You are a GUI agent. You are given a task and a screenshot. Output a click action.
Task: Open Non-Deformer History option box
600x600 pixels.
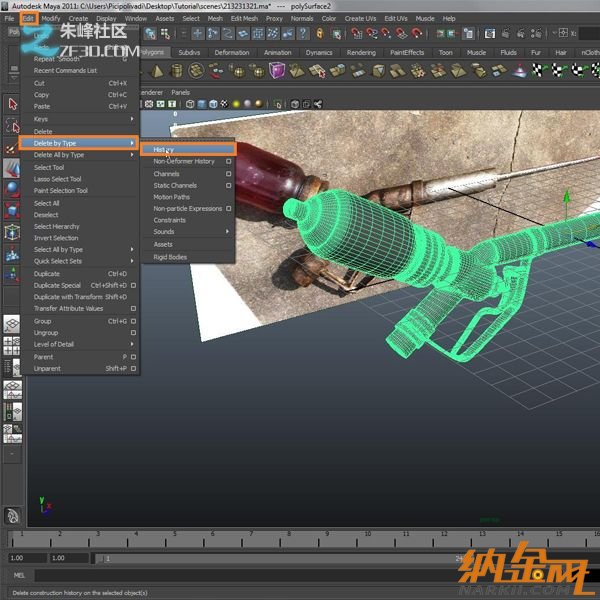pyautogui.click(x=229, y=161)
